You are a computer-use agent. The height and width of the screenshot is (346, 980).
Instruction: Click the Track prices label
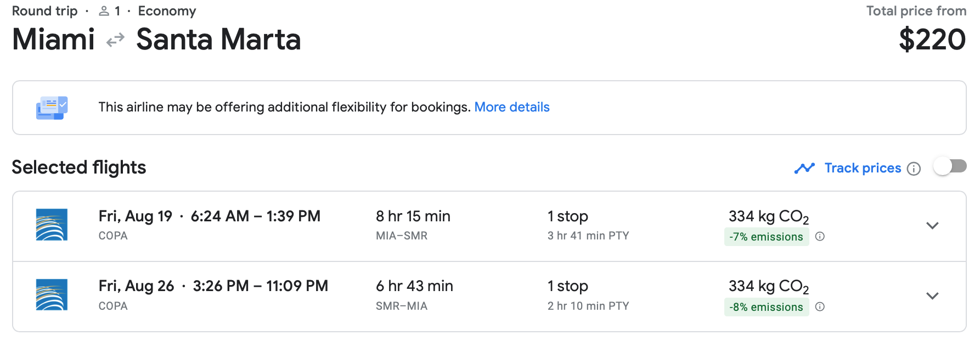[x=863, y=168]
